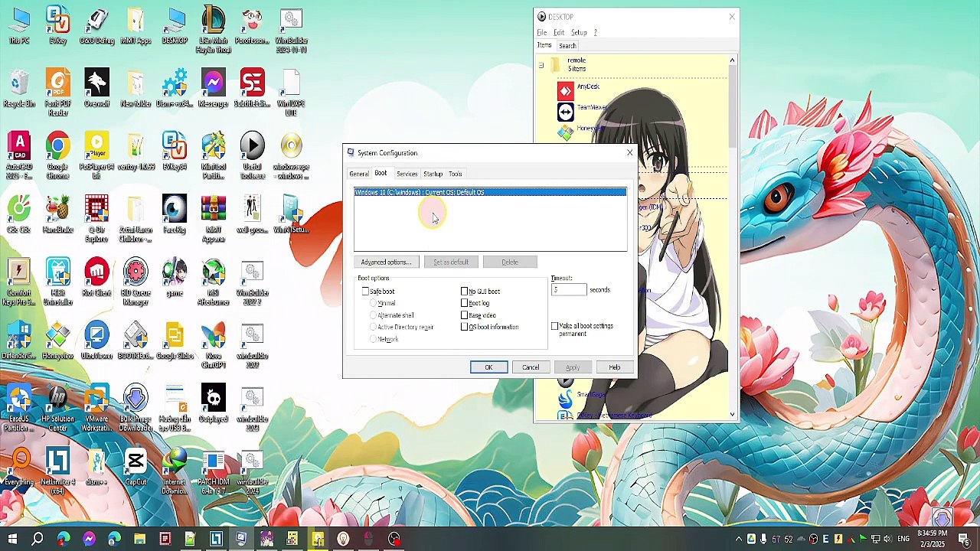This screenshot has width=980, height=551.
Task: Click the Timeout seconds input field
Action: 568,290
